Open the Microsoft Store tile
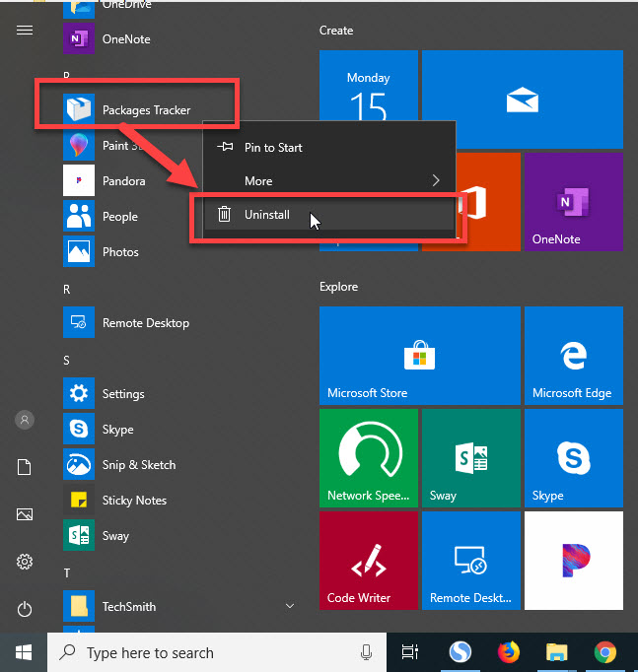 pyautogui.click(x=420, y=356)
